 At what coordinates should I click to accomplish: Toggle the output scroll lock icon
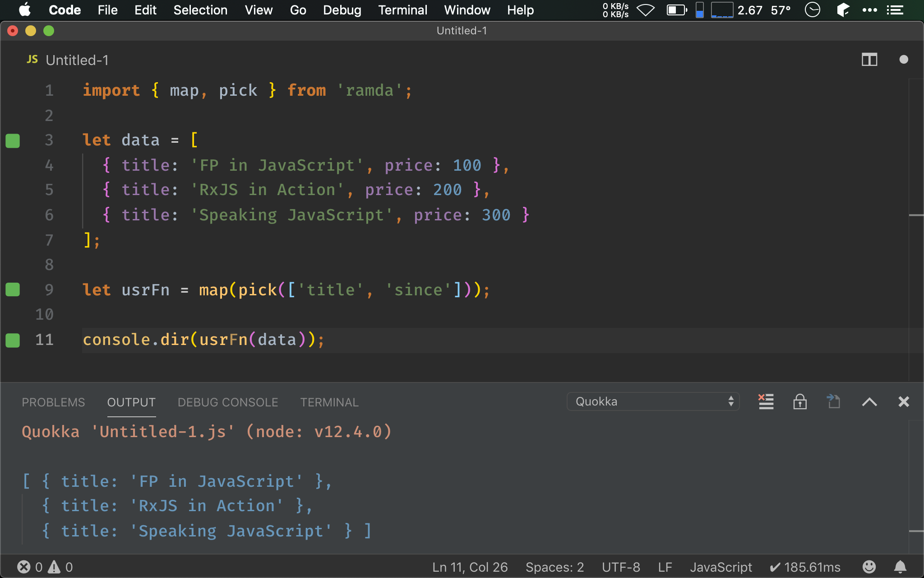click(x=800, y=401)
